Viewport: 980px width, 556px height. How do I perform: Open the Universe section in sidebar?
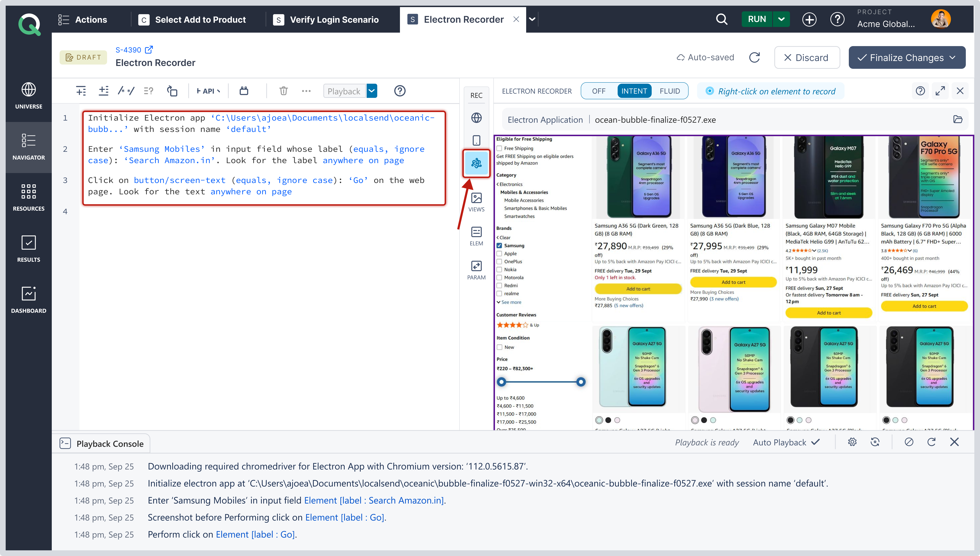click(29, 96)
